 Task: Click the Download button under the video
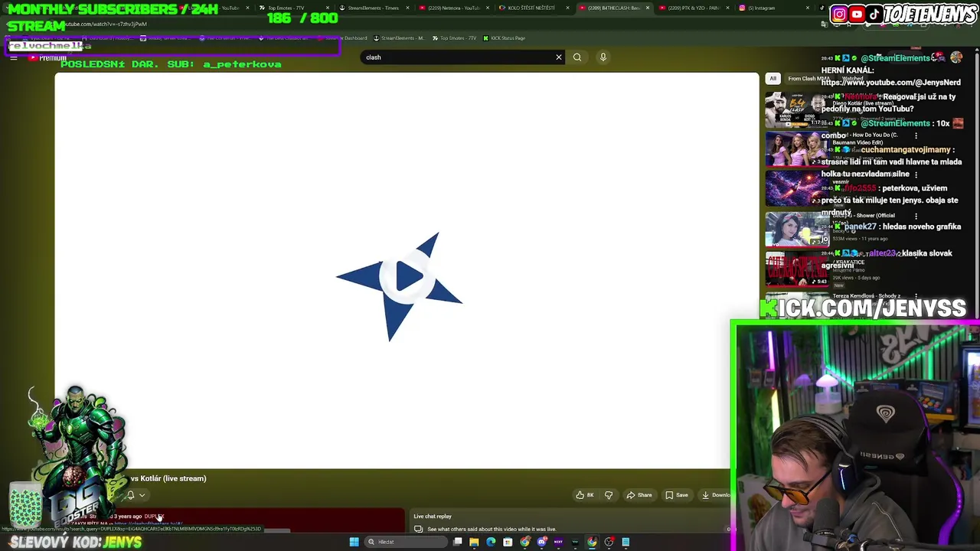click(717, 495)
